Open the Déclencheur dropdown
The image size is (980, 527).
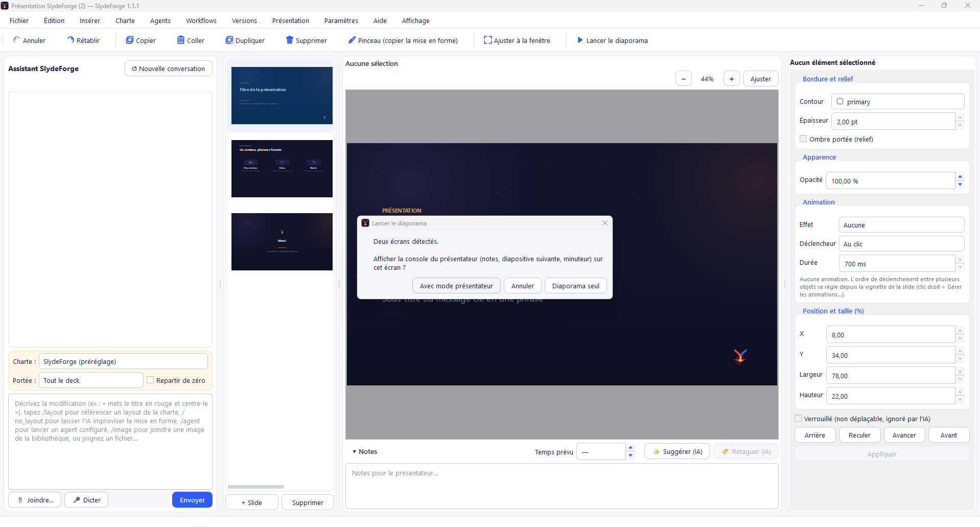click(x=902, y=244)
